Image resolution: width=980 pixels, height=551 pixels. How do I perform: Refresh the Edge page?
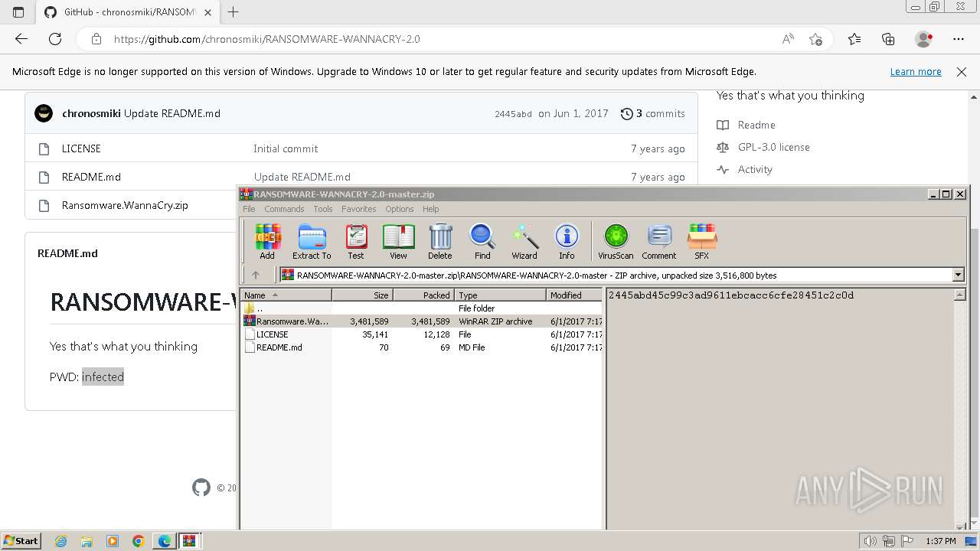pos(55,39)
